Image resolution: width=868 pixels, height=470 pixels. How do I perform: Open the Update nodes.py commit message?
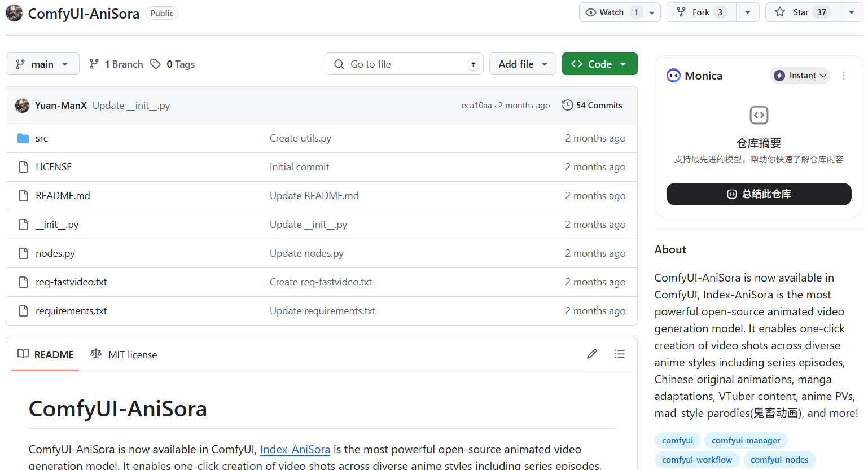tap(306, 253)
